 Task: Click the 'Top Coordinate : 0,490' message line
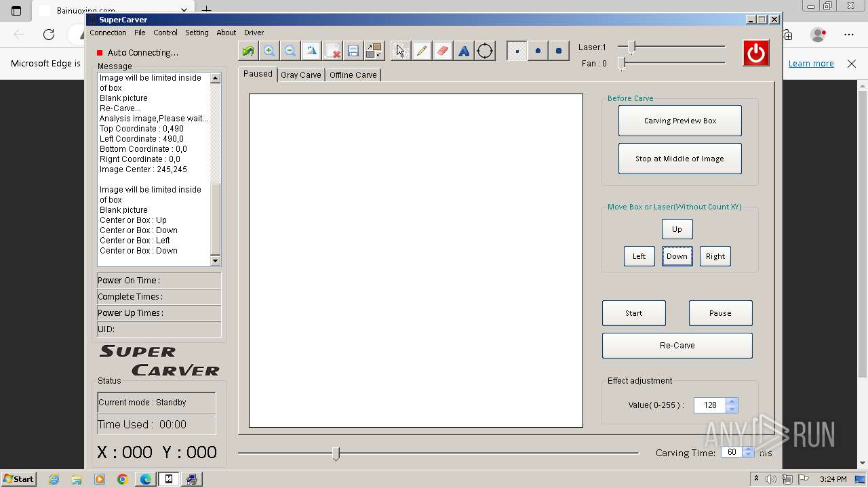[x=141, y=129]
